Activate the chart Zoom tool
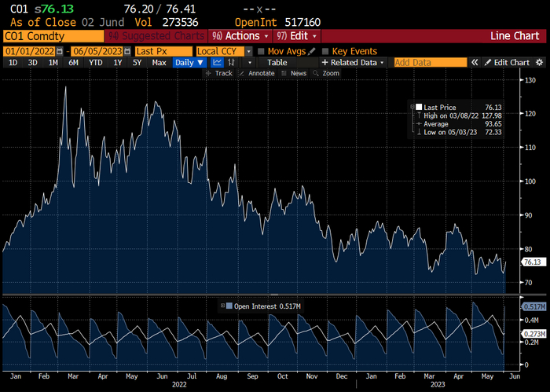This screenshot has width=550, height=392. point(326,73)
